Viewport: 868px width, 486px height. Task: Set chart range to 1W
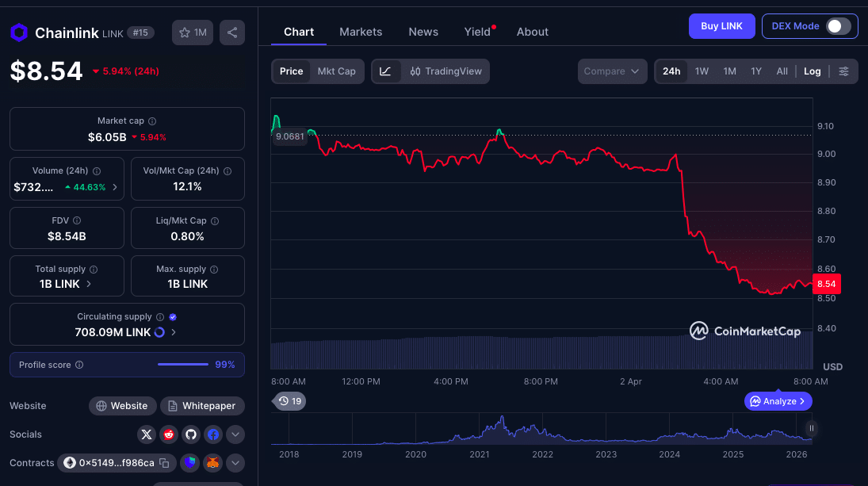tap(702, 71)
